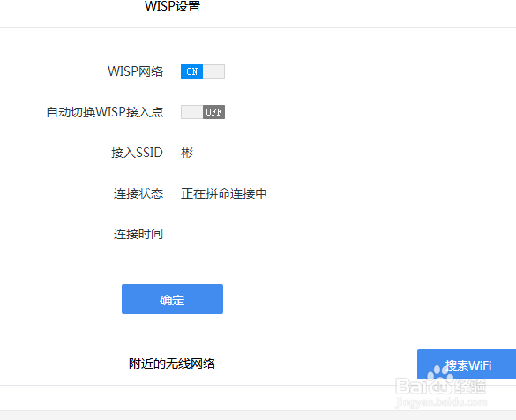Turn off the WISP网络 switch
Screen dimensions: 516x420
203,71
